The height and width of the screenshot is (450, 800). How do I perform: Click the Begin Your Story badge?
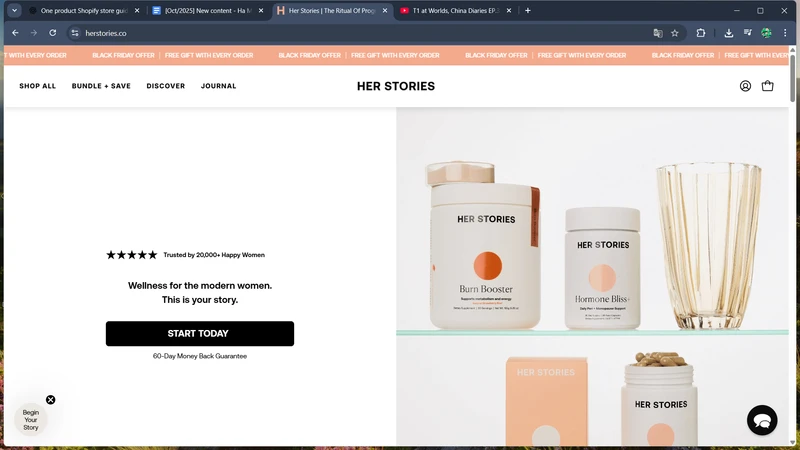(x=31, y=420)
